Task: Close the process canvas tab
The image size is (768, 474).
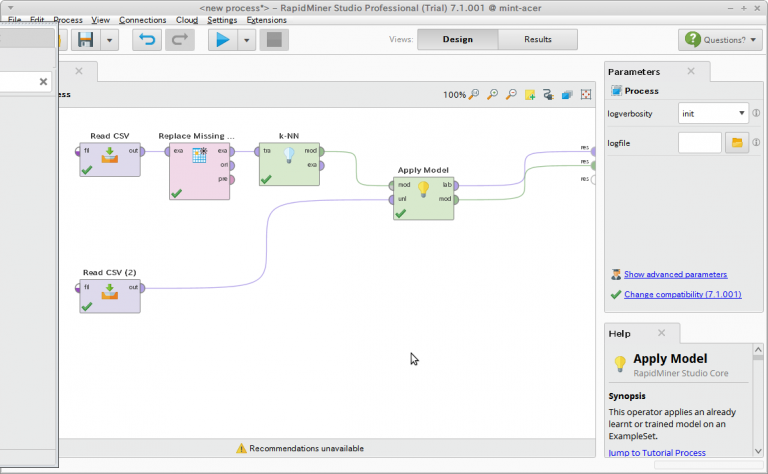Action: 79,71
